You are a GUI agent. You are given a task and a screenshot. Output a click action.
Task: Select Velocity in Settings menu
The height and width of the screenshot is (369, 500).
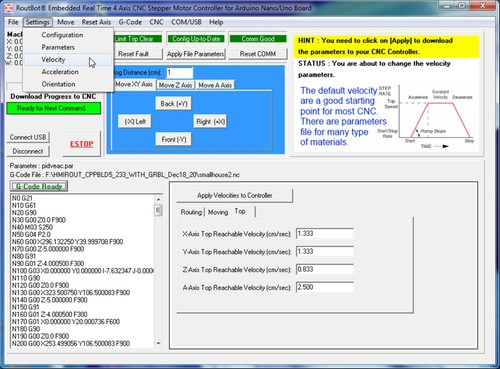[x=53, y=60]
